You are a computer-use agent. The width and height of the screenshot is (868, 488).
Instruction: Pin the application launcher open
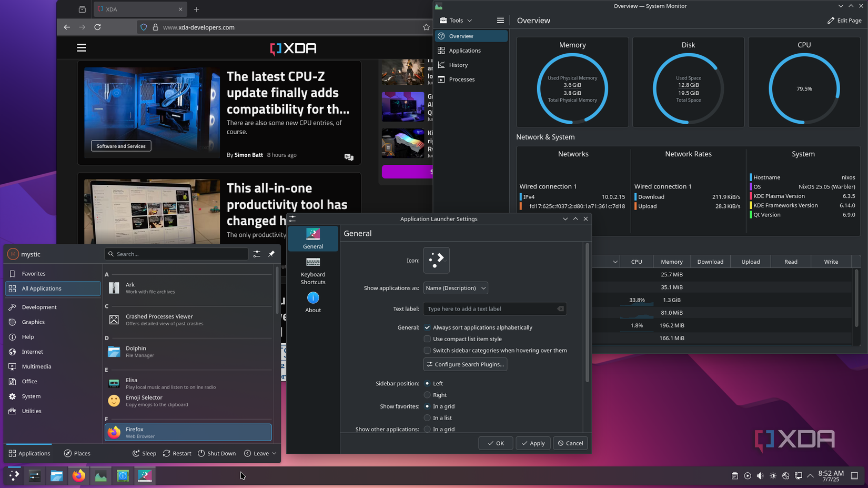tap(271, 254)
